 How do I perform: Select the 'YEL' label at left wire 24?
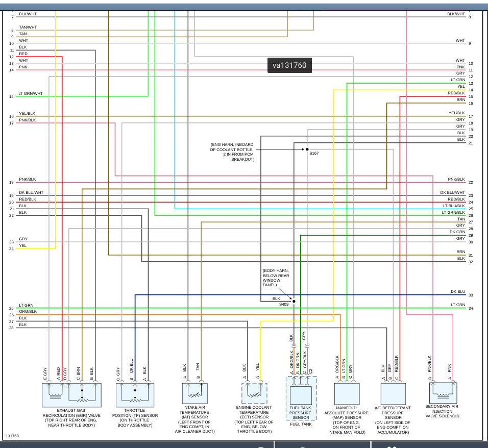[x=23, y=245]
